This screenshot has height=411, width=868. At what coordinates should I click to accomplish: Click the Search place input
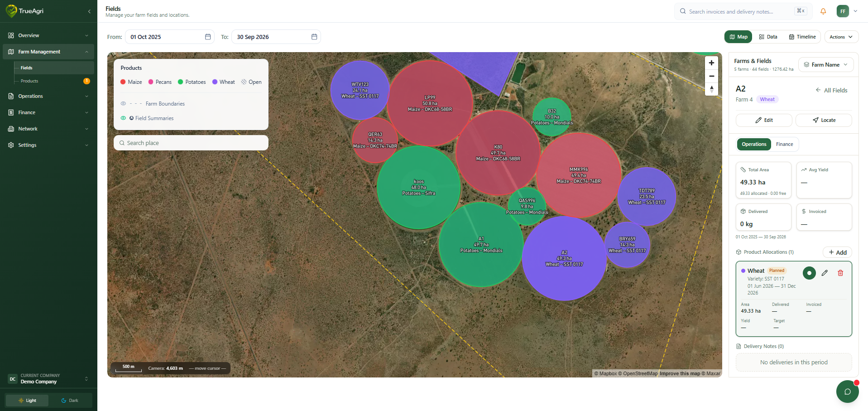point(191,143)
